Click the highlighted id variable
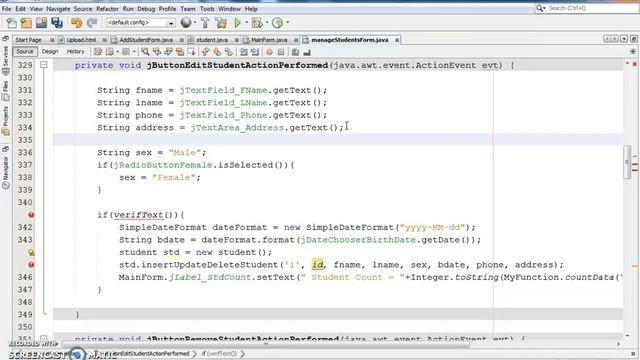Viewport: 640px width, 360px height. (317, 264)
